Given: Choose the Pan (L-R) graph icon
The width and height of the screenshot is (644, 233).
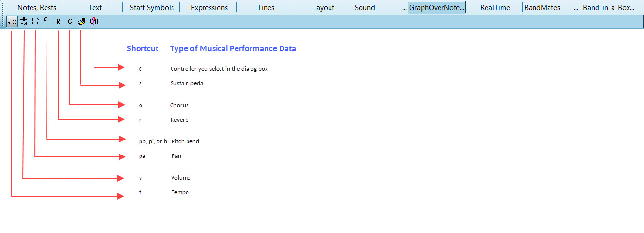Looking at the screenshot, I should pyautogui.click(x=35, y=21).
